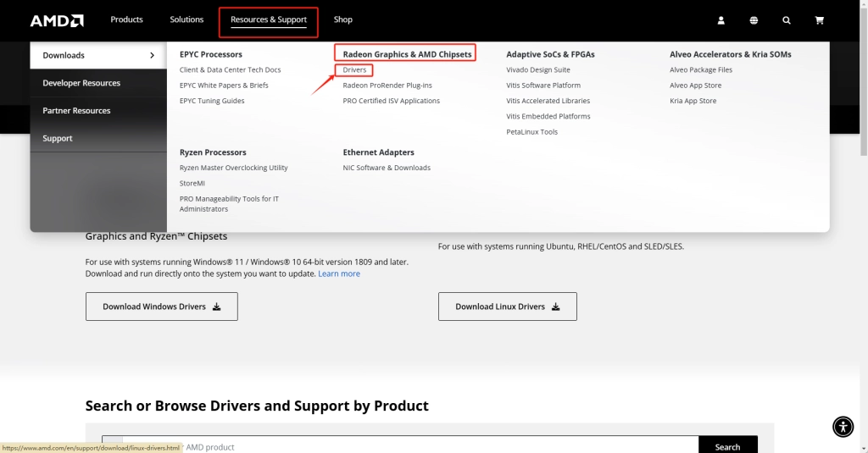Click Download Windows Drivers button

click(x=162, y=307)
